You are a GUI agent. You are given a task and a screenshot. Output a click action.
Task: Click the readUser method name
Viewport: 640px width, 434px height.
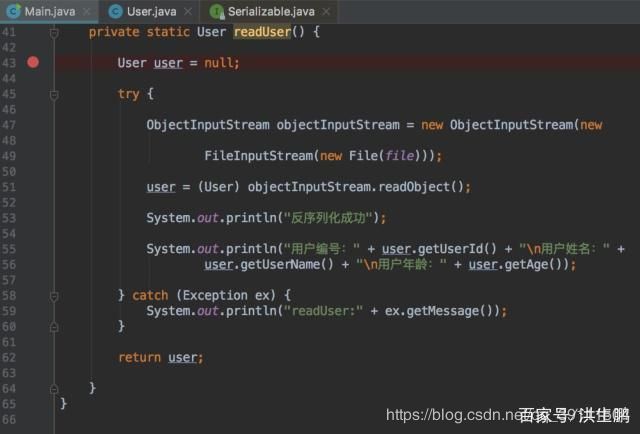(x=262, y=32)
